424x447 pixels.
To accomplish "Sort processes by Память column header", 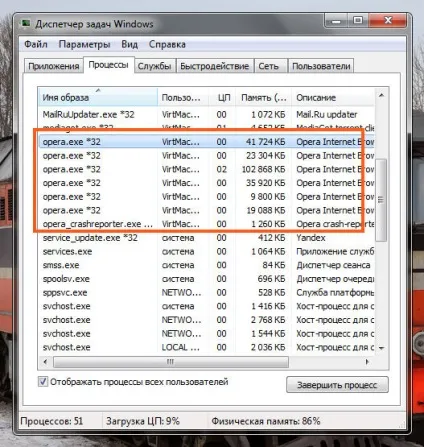I will tap(263, 97).
